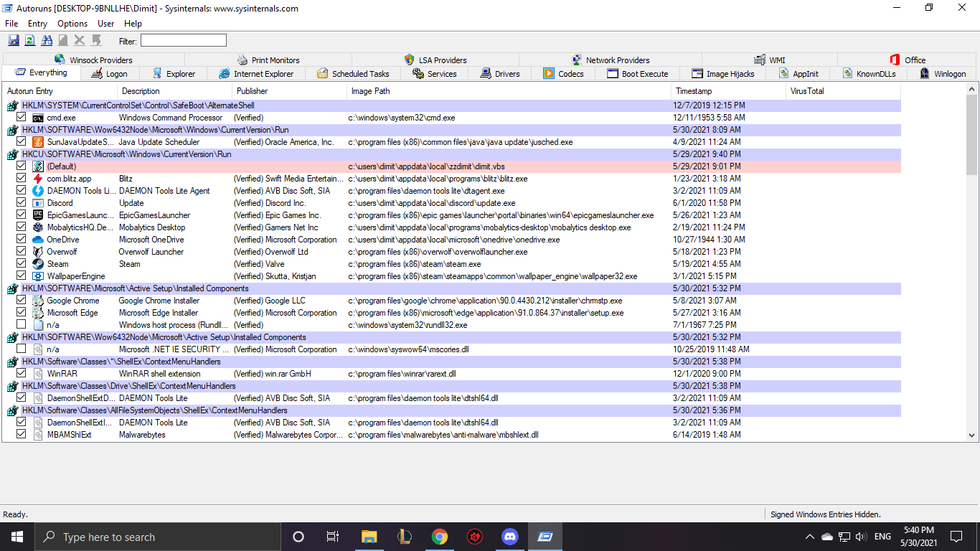The width and height of the screenshot is (980, 551).
Task: Open the Image Hijacks tab
Action: click(x=722, y=73)
